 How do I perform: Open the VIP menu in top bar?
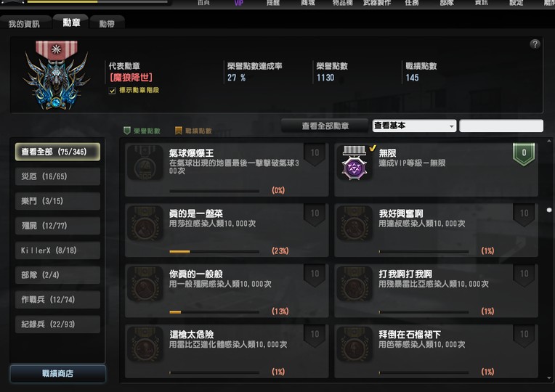pos(239,3)
